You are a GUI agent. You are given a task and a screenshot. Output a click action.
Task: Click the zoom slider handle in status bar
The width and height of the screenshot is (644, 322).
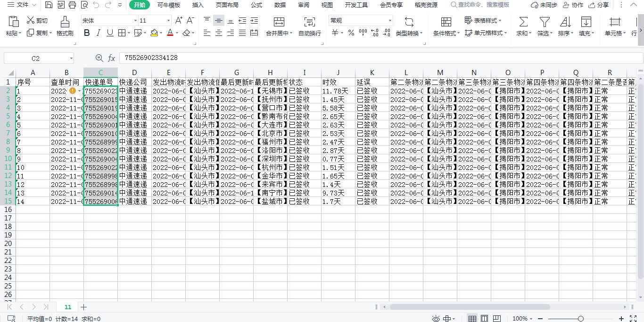click(x=581, y=319)
